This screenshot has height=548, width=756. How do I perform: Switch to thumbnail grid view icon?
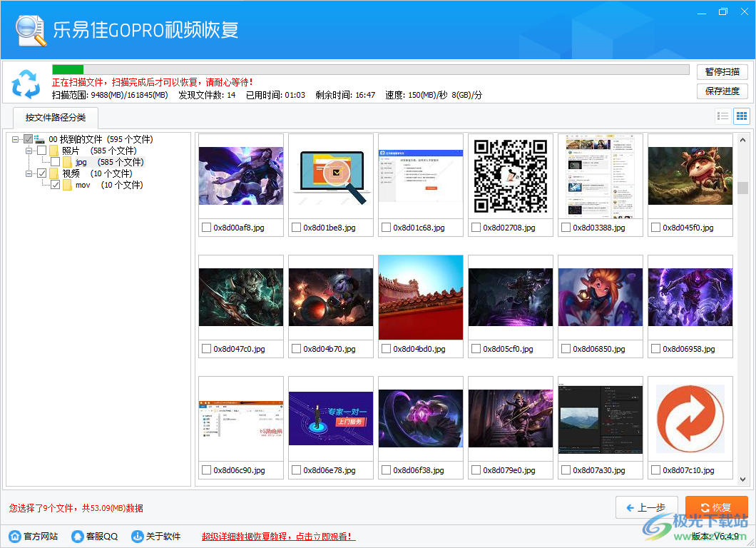(742, 116)
